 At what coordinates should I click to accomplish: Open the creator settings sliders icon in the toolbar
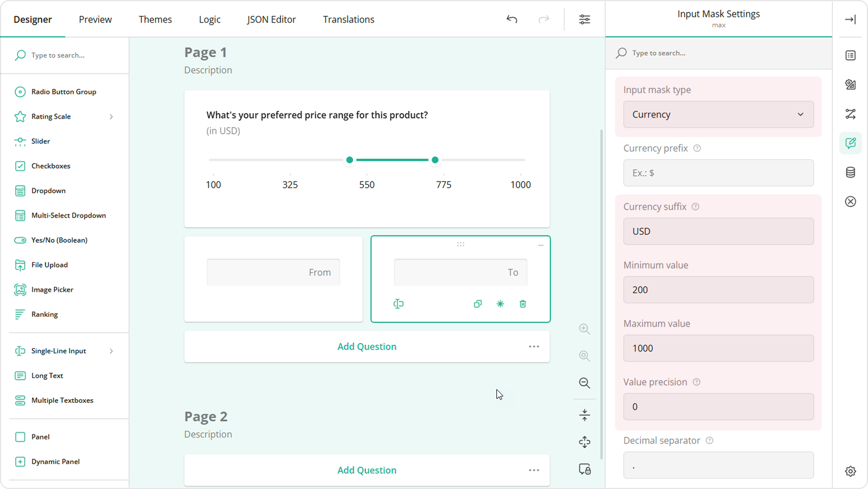point(585,19)
